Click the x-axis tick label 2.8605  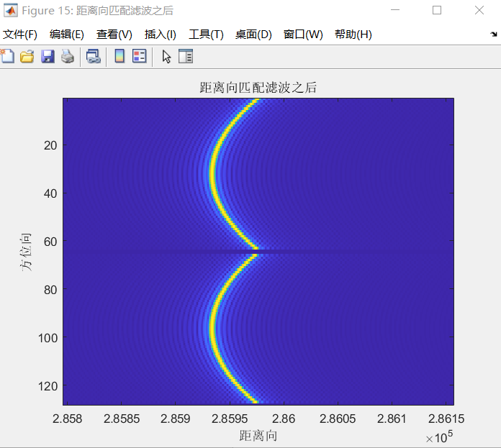[338, 419]
